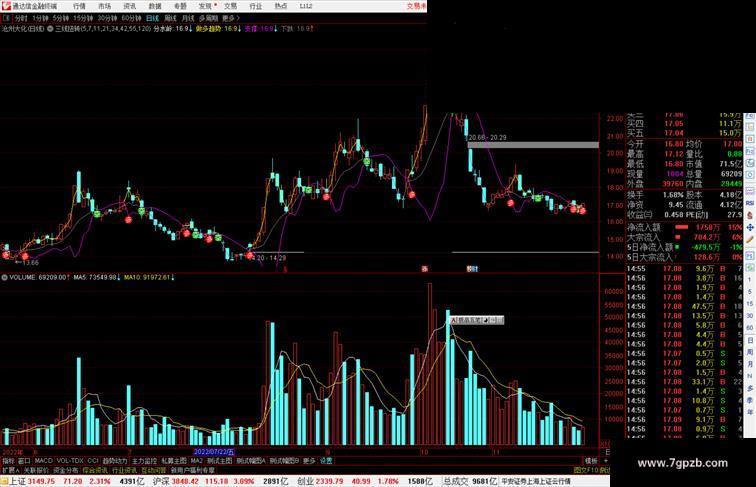The height and width of the screenshot is (487, 756).
Task: Click the 2022/07/22 date marker on axis
Action: [x=214, y=452]
